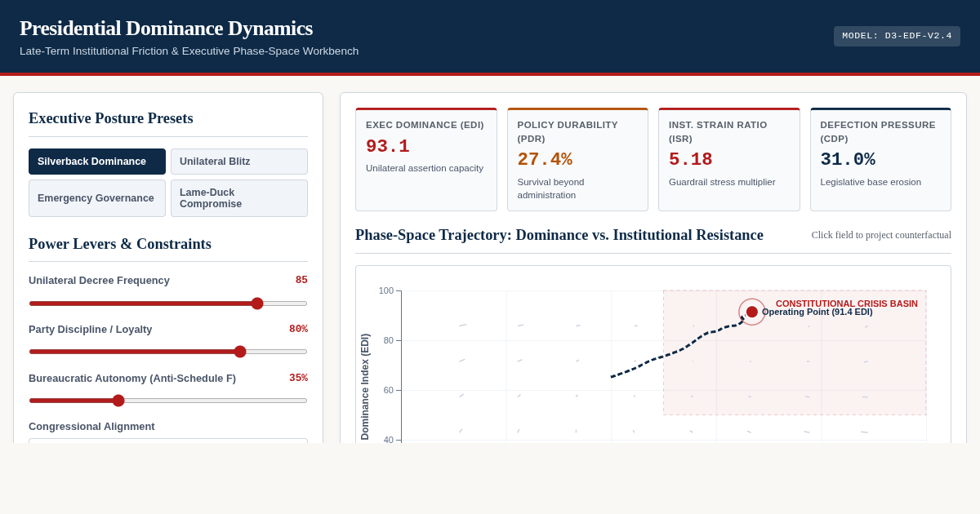The image size is (980, 514).
Task: Adjust the Unilateral Decree Frequency slider
Action: point(168,304)
